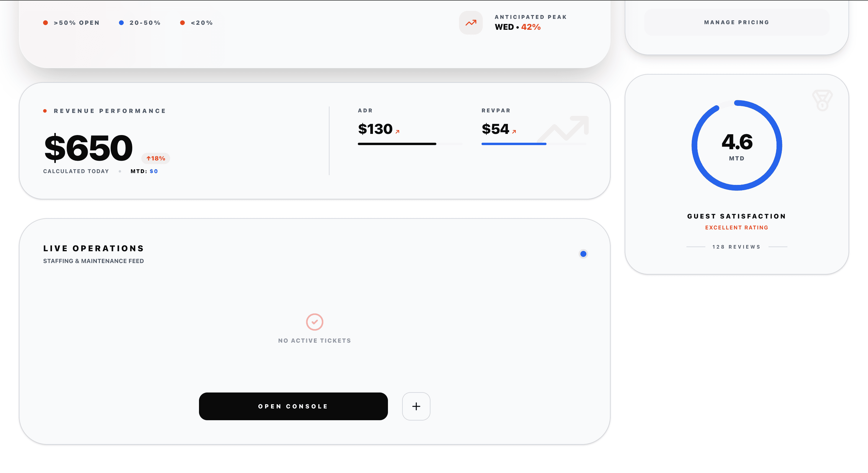Open the 128 Reviews link

(x=736, y=247)
